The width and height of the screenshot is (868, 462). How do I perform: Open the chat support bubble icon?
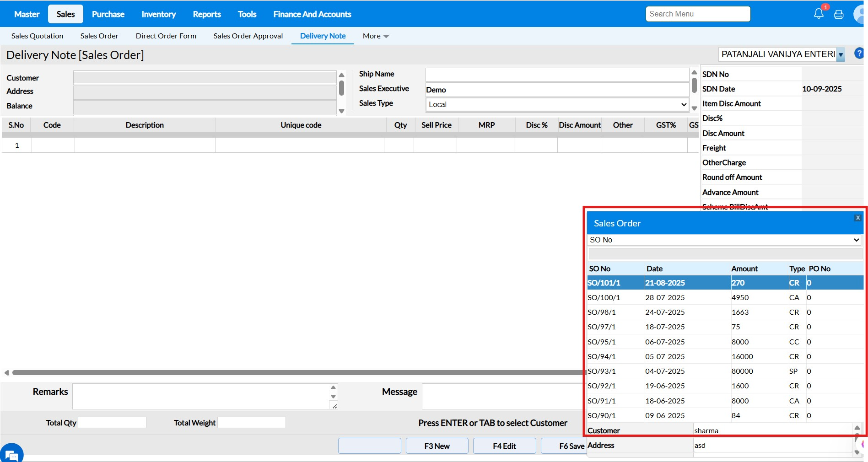click(12, 455)
